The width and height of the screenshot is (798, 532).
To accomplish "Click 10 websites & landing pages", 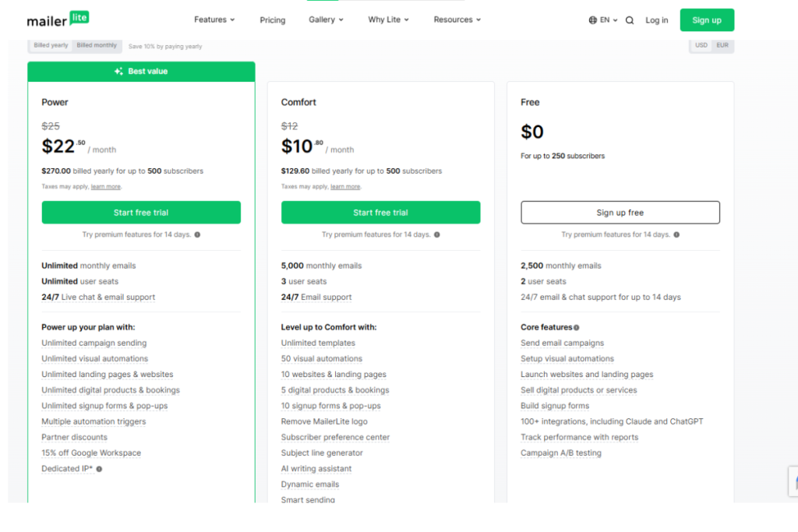I will pos(334,375).
